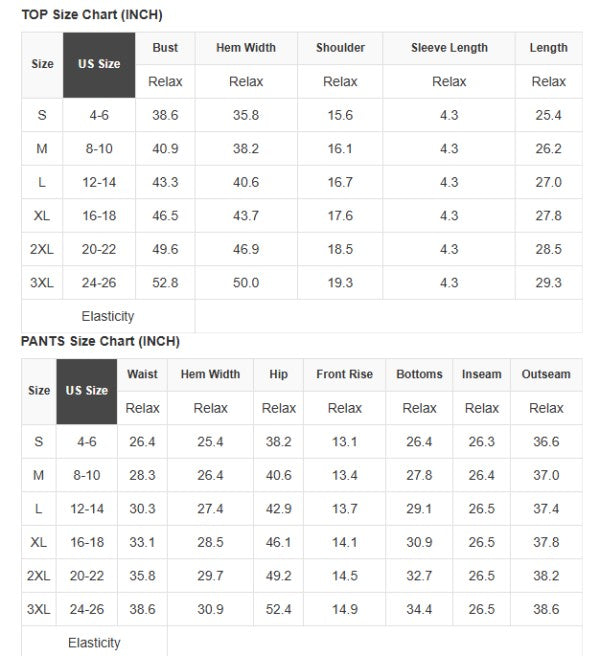600x656 pixels.
Task: Click the Inseam column header
Action: (x=481, y=374)
